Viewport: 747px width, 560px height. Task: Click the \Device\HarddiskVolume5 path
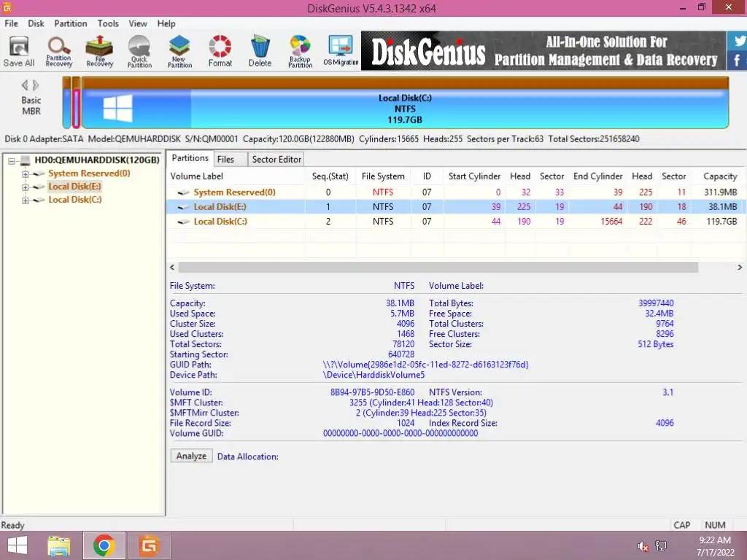point(373,375)
